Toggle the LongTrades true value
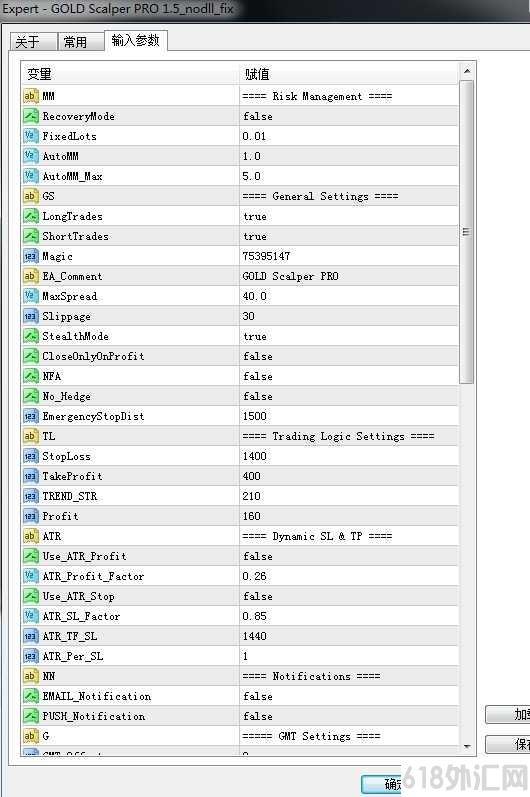Screen dimensions: 530x797 coord(349,216)
